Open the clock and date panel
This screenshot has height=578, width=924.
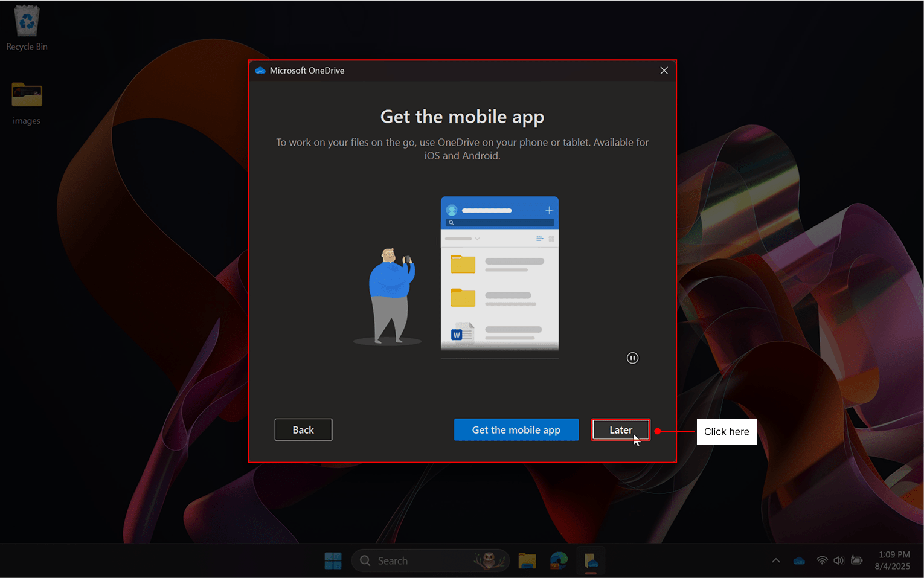[x=893, y=560]
